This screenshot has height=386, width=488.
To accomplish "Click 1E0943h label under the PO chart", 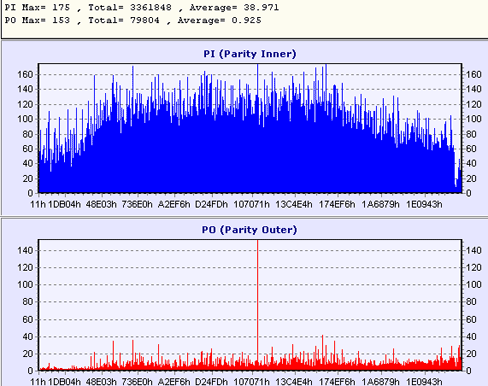I will [424, 381].
